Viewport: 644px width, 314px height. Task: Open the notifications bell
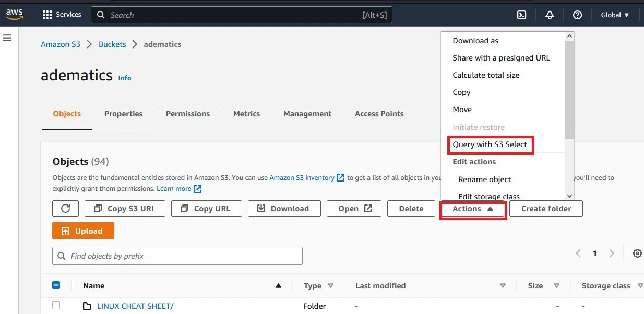click(x=550, y=15)
